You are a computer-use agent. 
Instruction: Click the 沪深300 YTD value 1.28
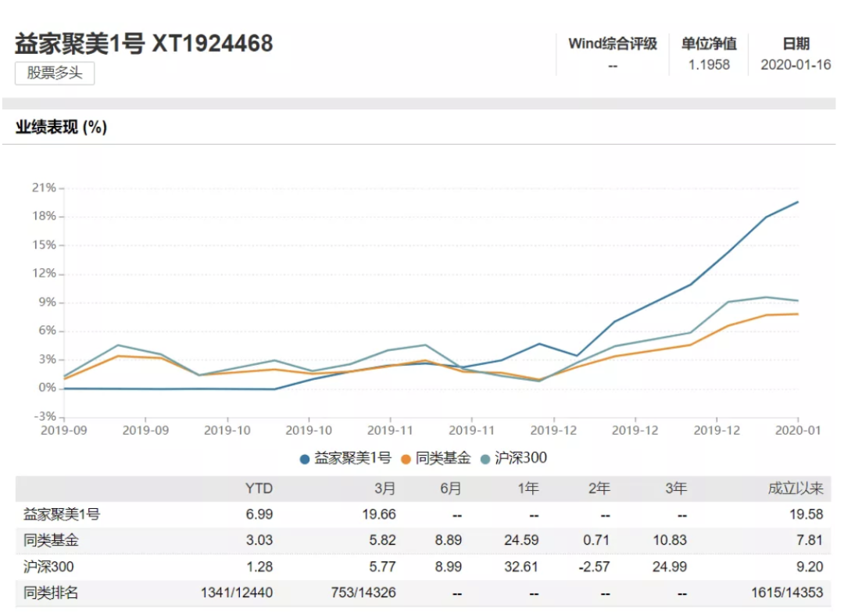tap(259, 567)
